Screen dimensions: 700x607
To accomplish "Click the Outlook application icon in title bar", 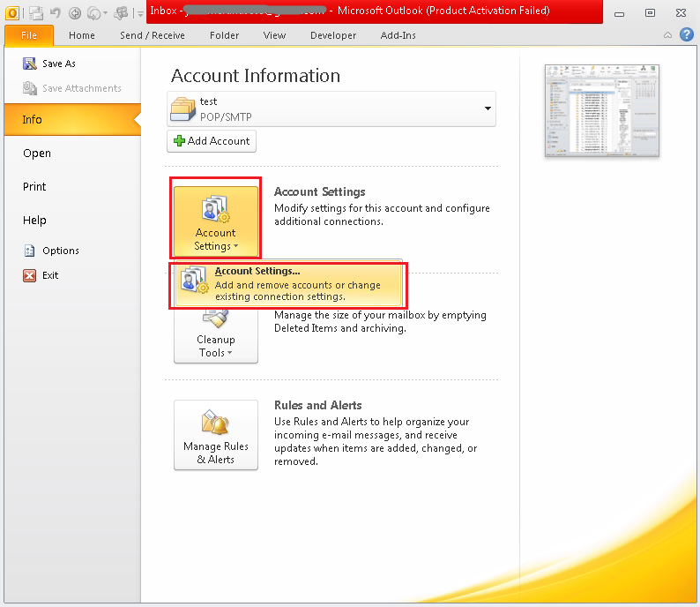I will pos(12,13).
